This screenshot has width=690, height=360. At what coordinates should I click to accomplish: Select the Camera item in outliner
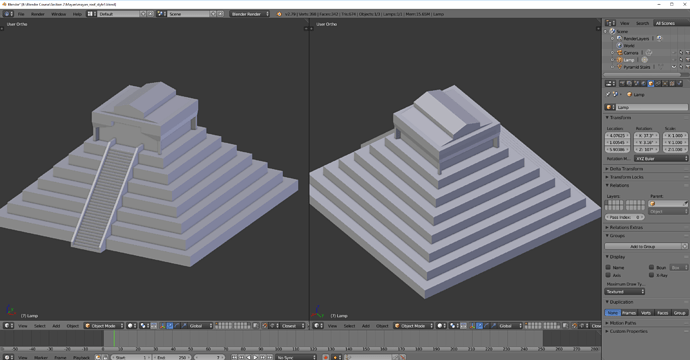631,53
